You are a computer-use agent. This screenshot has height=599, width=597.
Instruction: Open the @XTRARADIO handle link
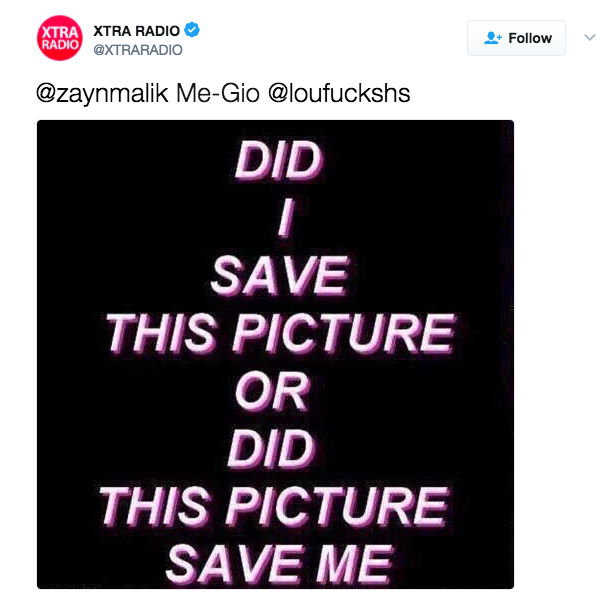(138, 50)
